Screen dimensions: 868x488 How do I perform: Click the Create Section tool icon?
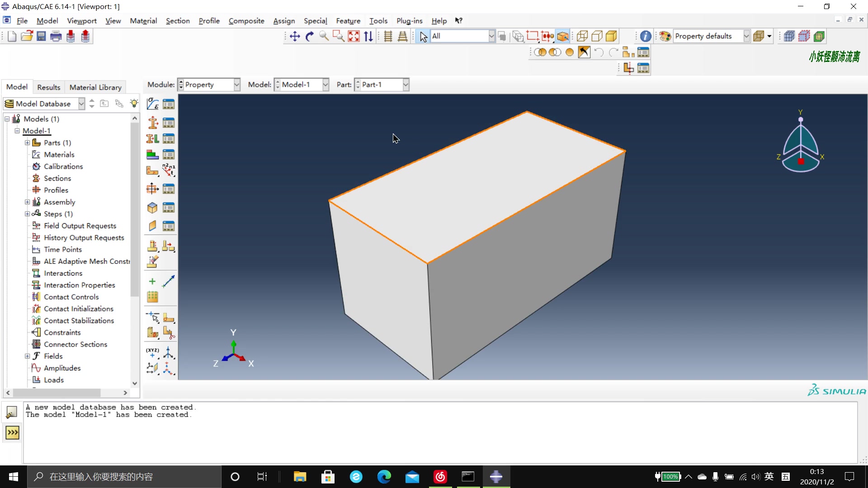coord(152,122)
